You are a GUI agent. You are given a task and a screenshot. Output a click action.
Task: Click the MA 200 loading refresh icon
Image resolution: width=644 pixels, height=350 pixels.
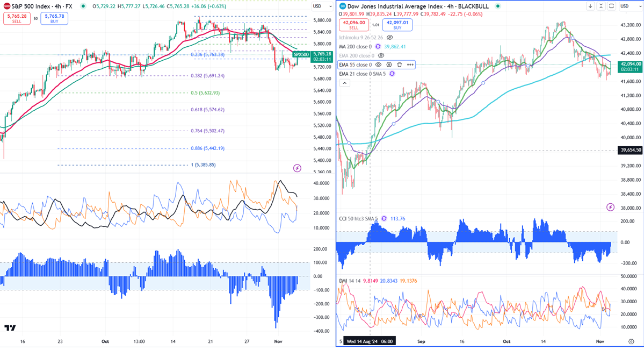[378, 46]
